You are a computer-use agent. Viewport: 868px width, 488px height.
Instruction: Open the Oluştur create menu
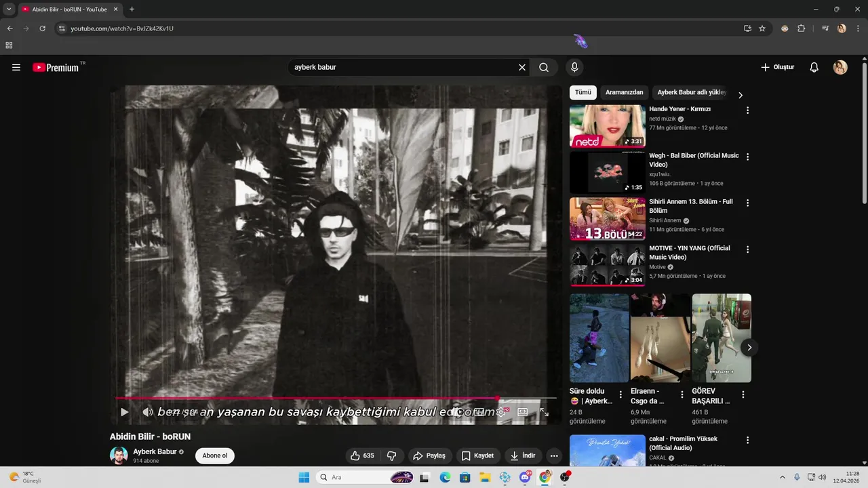click(777, 67)
